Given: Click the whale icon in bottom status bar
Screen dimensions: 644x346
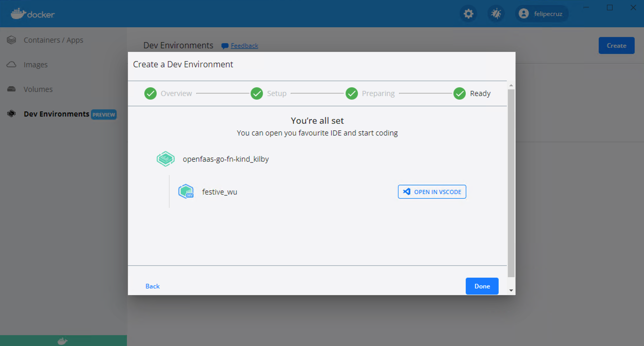Looking at the screenshot, I should pyautogui.click(x=62, y=340).
